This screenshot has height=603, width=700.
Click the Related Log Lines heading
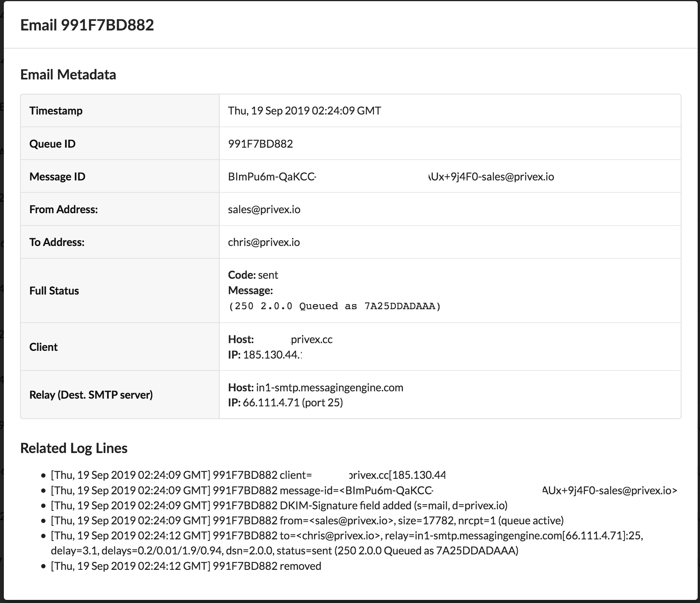74,448
